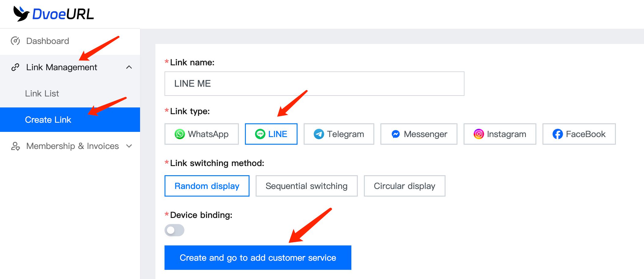Click the Link name label
Viewport: 644px width, 279px height.
click(192, 62)
